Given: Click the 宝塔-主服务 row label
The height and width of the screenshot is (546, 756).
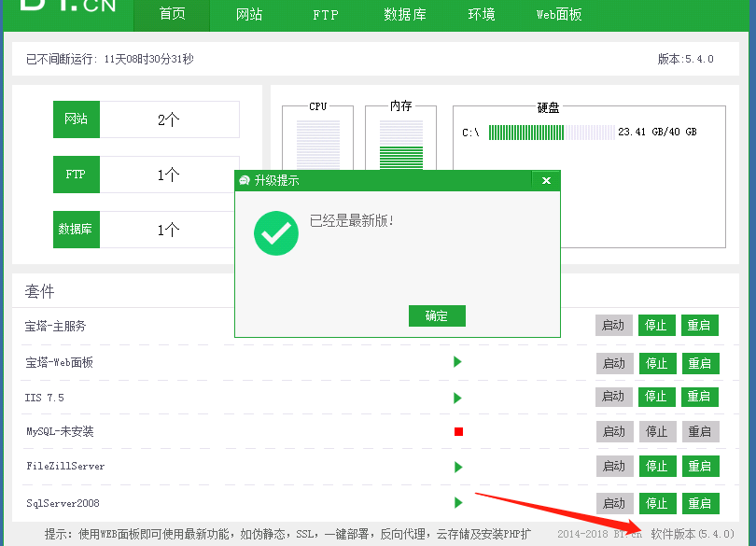Looking at the screenshot, I should [55, 326].
